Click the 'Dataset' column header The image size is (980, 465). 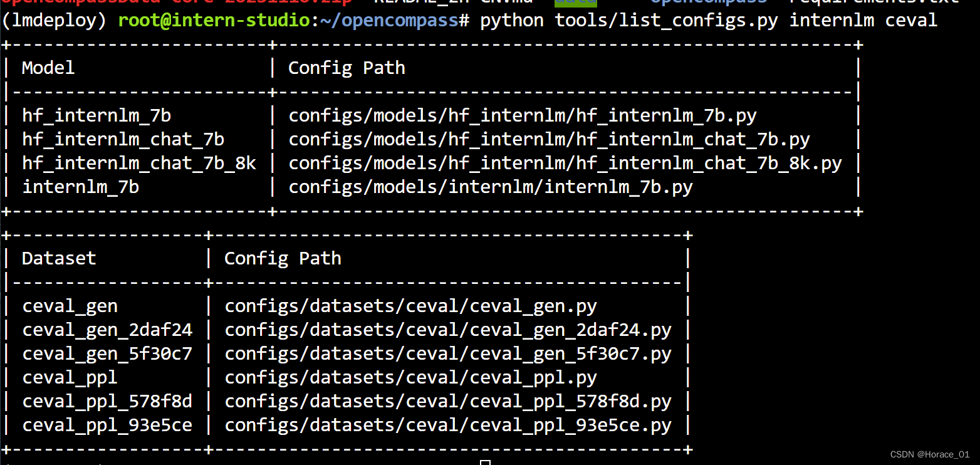pos(59,258)
